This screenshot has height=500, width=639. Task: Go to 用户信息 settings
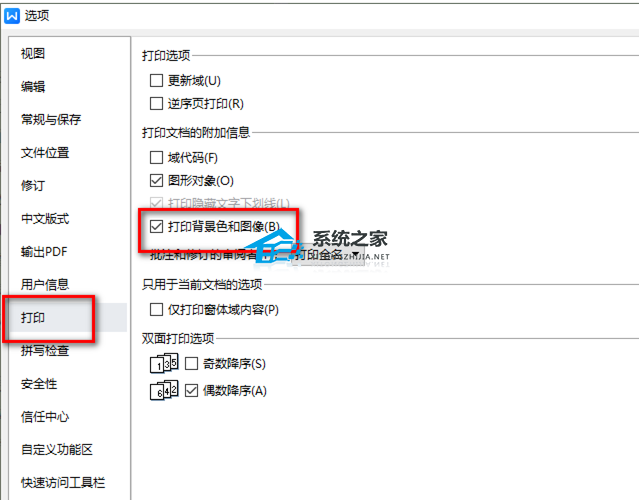pos(45,284)
